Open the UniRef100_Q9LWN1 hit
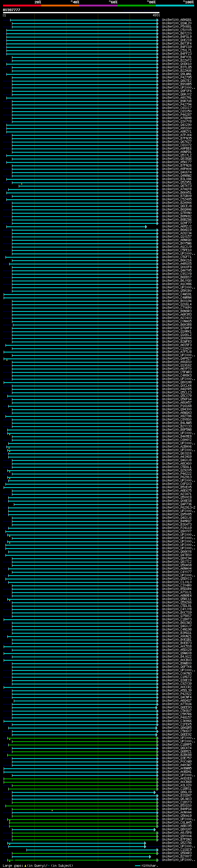 (x=177, y=74)
